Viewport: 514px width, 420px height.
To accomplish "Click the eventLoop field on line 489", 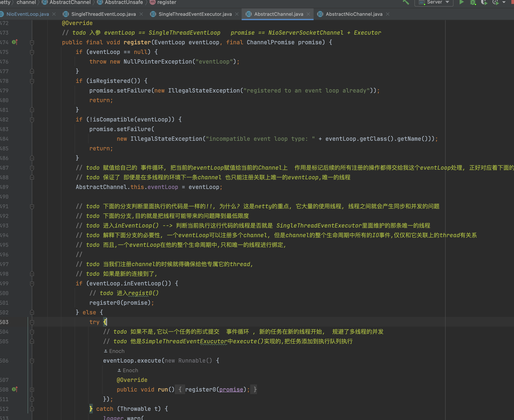I will tap(163, 187).
